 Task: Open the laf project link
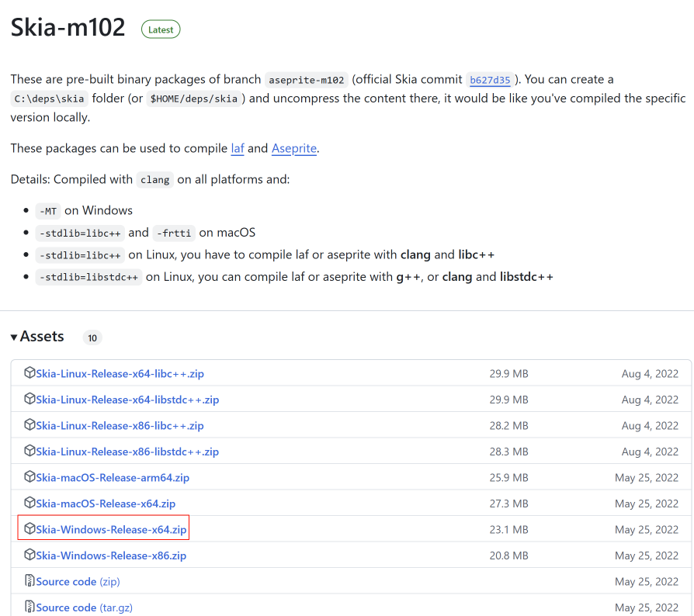pyautogui.click(x=238, y=149)
